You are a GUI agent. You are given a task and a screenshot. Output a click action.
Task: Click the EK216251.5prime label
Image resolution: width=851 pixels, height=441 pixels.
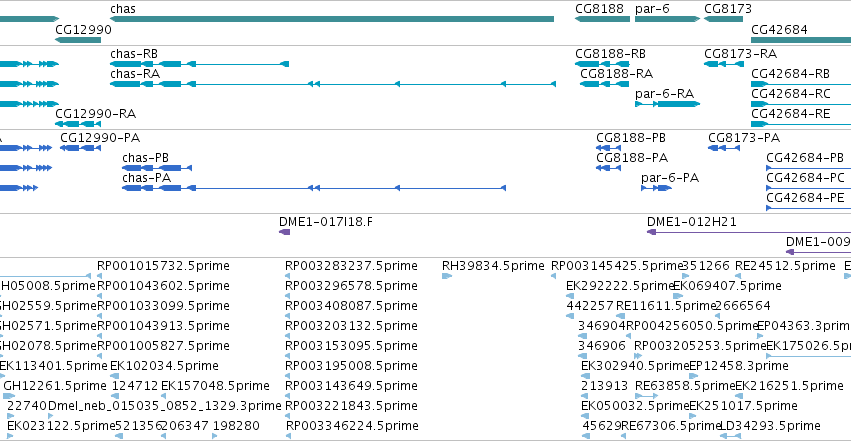pos(790,386)
